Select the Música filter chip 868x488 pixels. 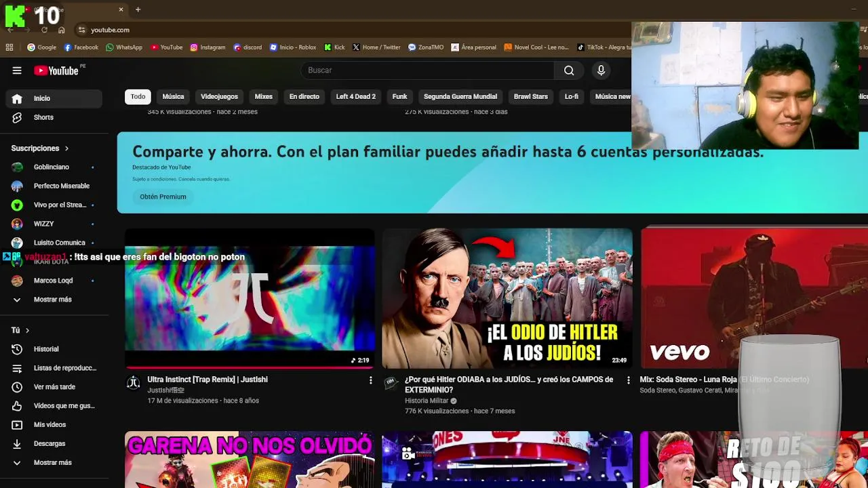[x=173, y=97]
